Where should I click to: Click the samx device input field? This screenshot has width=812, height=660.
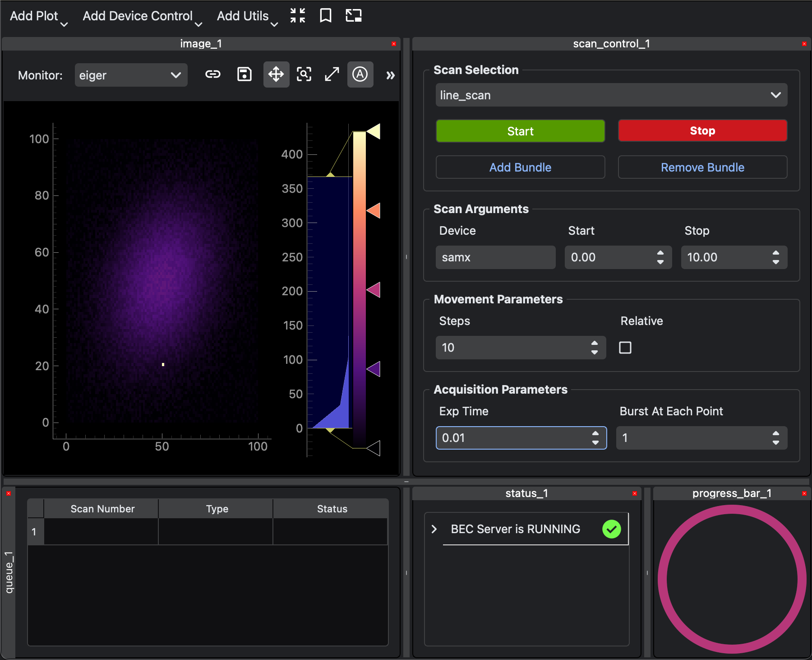495,257
